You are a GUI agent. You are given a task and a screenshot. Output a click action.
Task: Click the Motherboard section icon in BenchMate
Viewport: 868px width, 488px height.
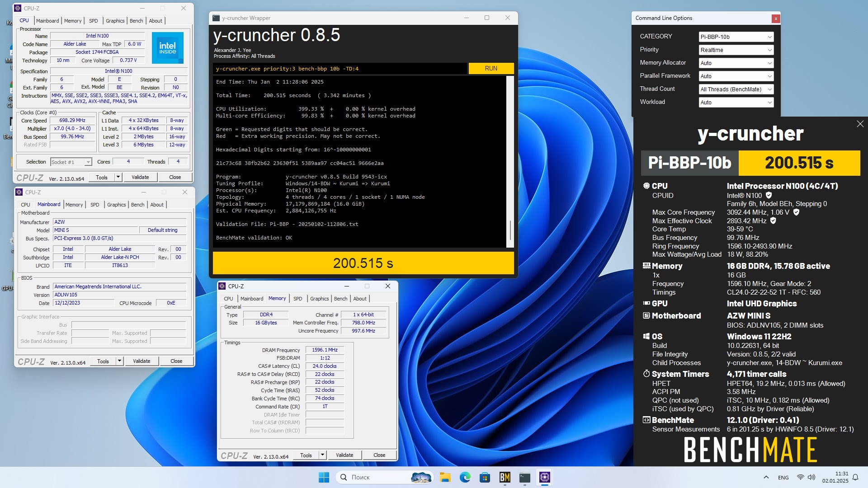646,315
